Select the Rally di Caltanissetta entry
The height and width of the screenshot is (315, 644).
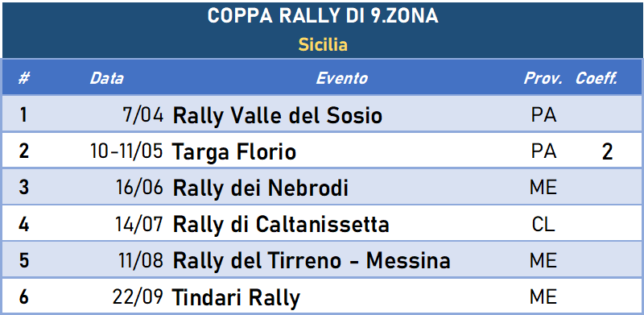point(281,225)
